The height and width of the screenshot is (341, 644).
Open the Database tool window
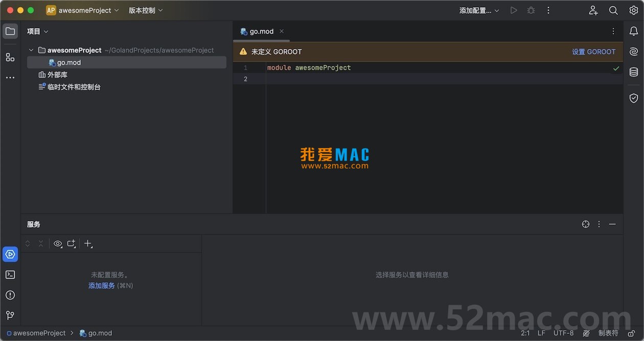(634, 72)
